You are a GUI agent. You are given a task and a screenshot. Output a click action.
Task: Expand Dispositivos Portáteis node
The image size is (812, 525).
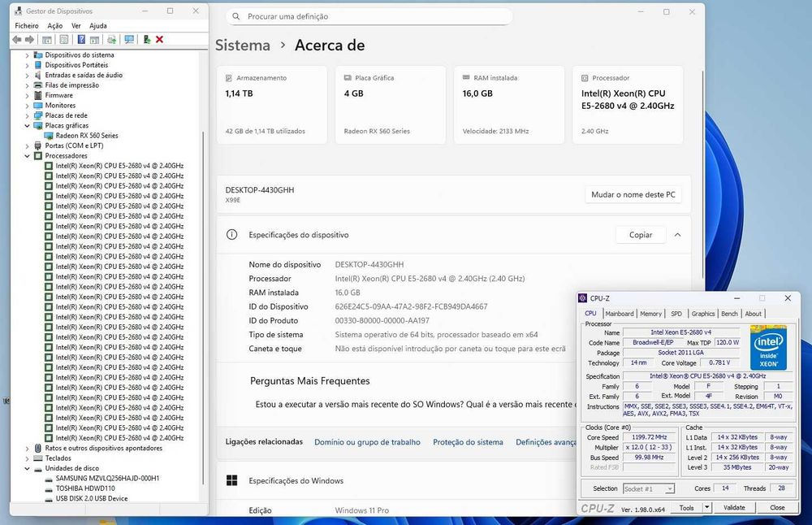pos(27,65)
